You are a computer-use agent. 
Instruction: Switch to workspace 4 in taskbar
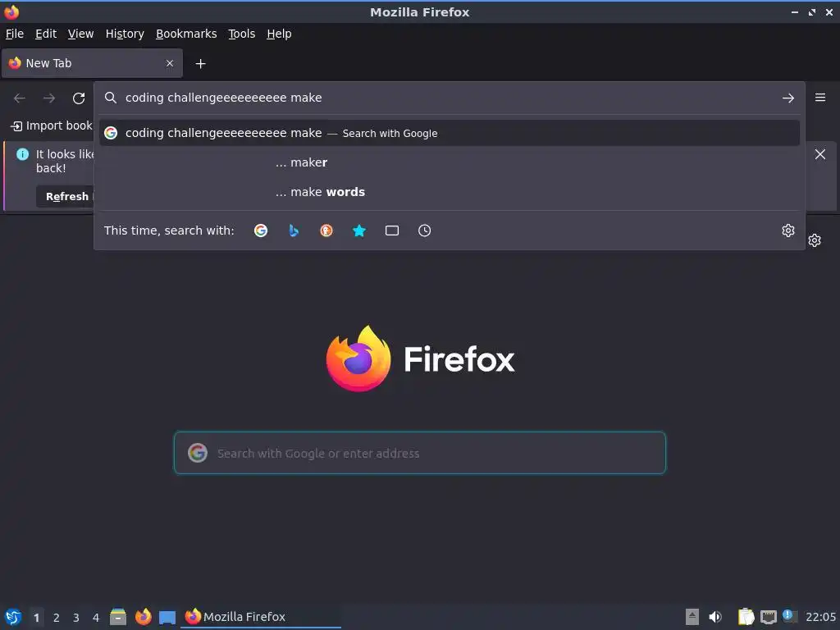[96, 618]
